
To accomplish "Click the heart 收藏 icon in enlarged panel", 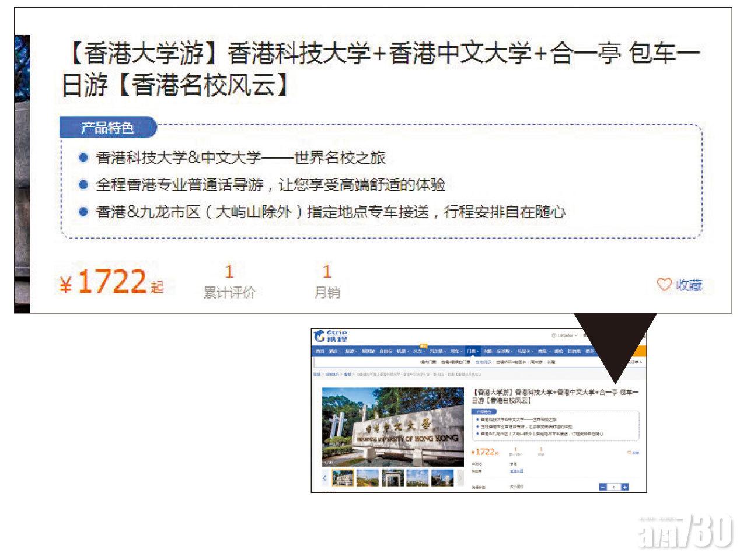I will 664,285.
